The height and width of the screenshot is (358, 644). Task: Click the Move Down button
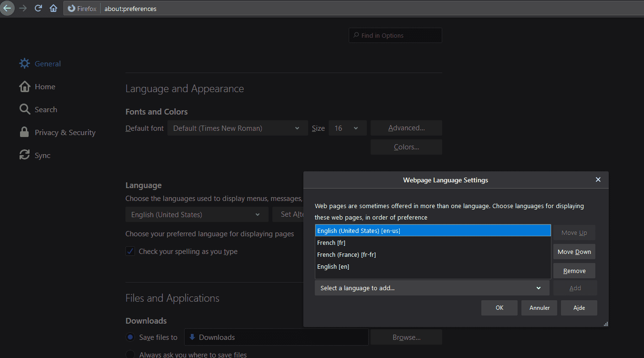point(574,252)
